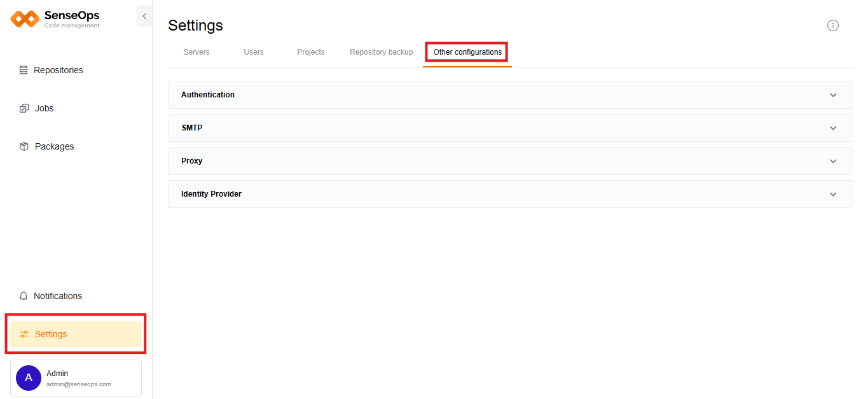Select the Other configurations tab
The height and width of the screenshot is (399, 868).
pyautogui.click(x=467, y=52)
